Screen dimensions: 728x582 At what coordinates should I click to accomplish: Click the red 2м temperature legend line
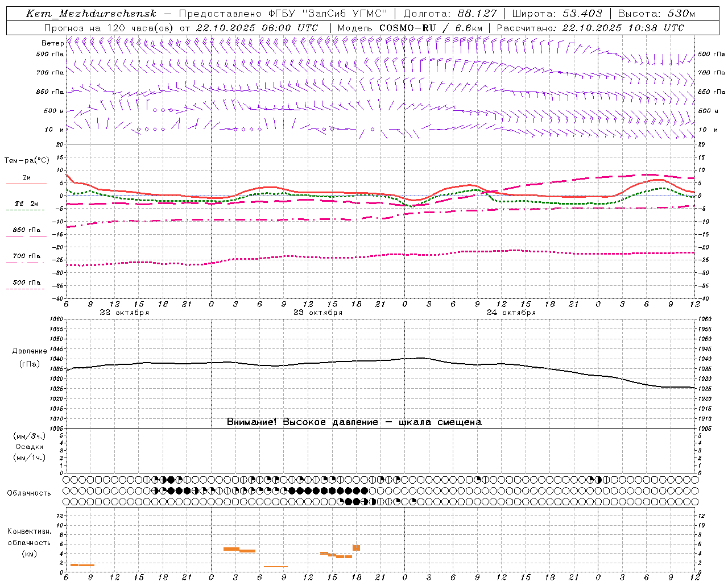pyautogui.click(x=26, y=184)
